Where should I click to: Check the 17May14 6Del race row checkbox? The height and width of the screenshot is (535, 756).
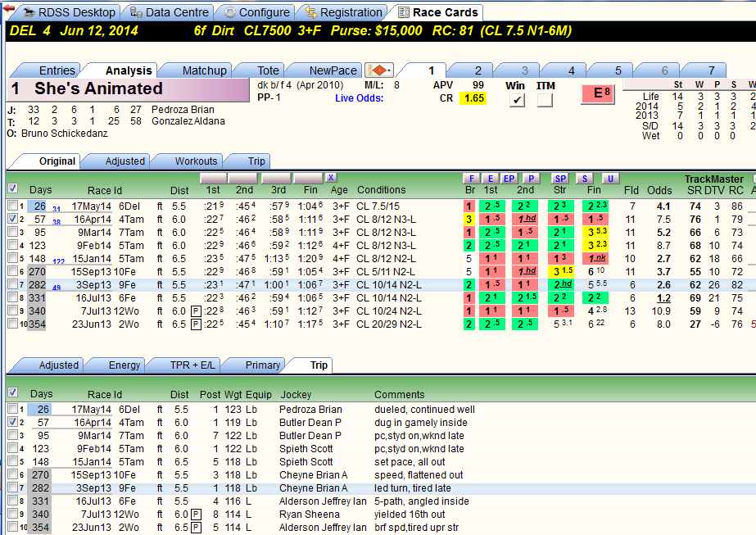click(x=13, y=206)
